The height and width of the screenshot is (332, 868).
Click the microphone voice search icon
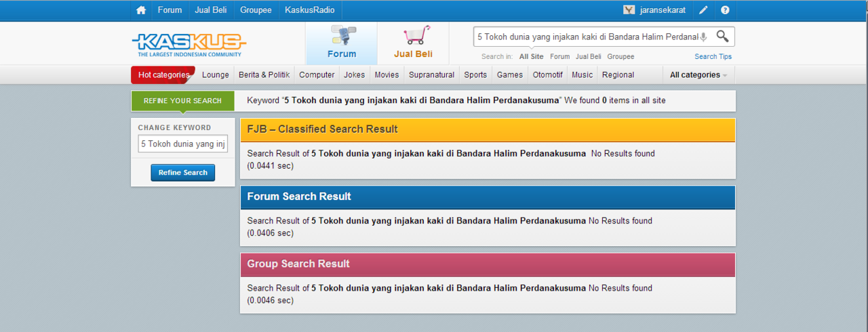point(704,37)
